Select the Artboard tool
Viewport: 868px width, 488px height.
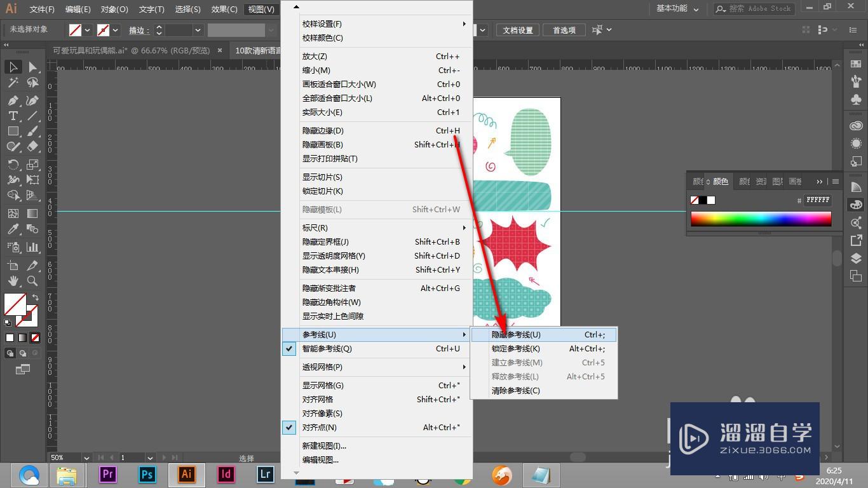click(13, 265)
